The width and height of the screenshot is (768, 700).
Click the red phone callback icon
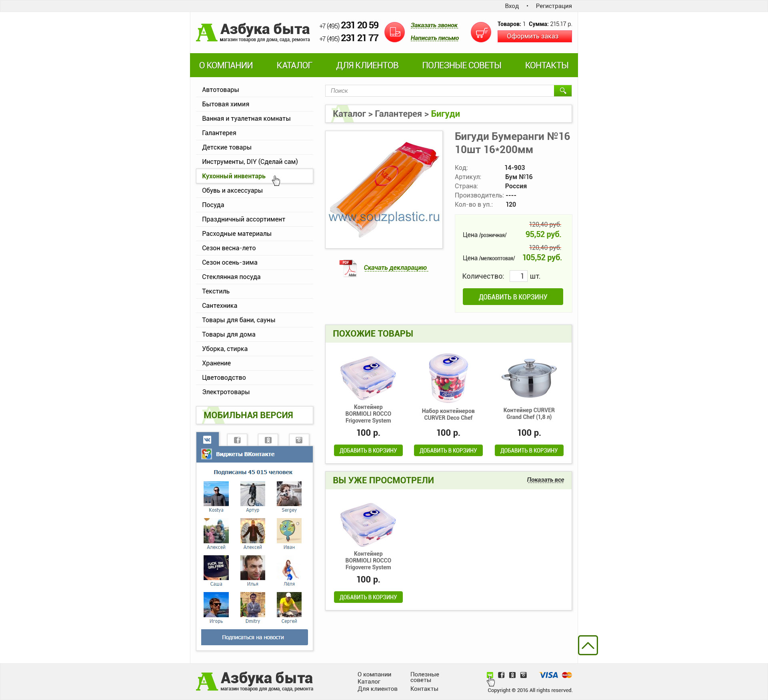[x=394, y=32]
